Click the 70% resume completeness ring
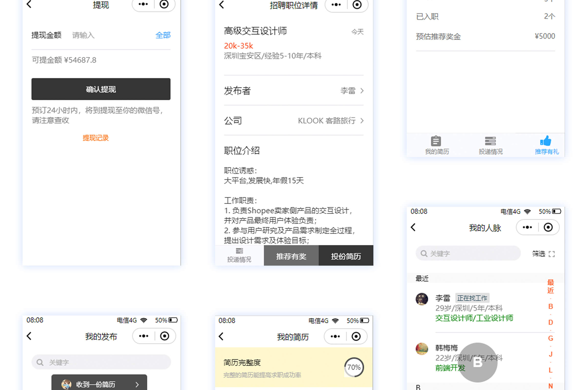The height and width of the screenshot is (390, 588). pos(354,367)
